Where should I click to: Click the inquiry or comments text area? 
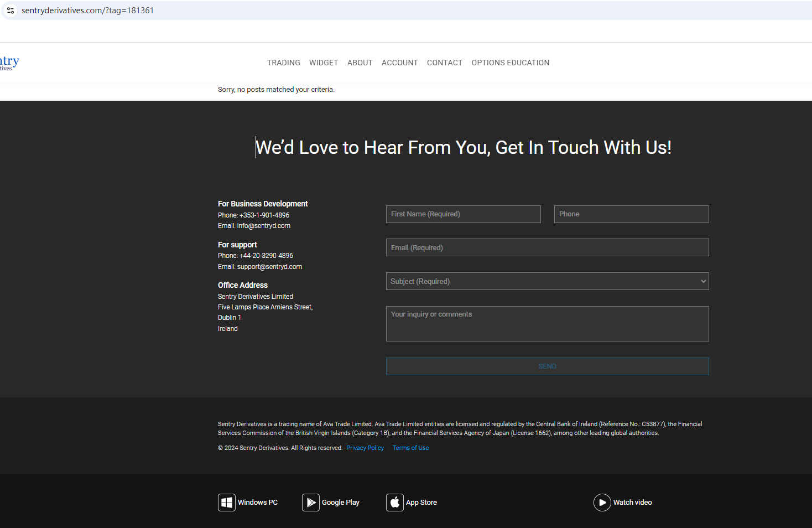click(x=547, y=324)
